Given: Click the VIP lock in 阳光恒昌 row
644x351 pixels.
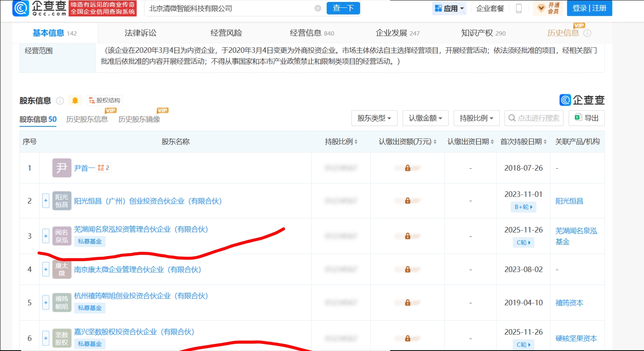Looking at the screenshot, I should (x=408, y=201).
